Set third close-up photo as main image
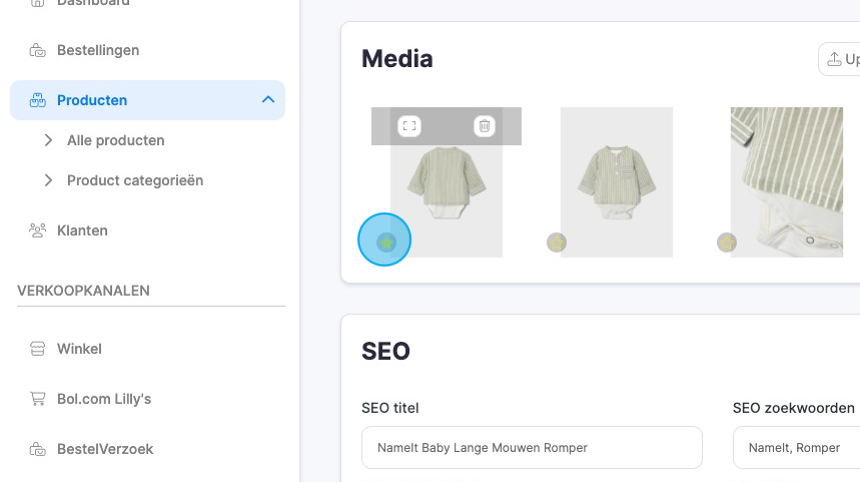 pyautogui.click(x=727, y=242)
